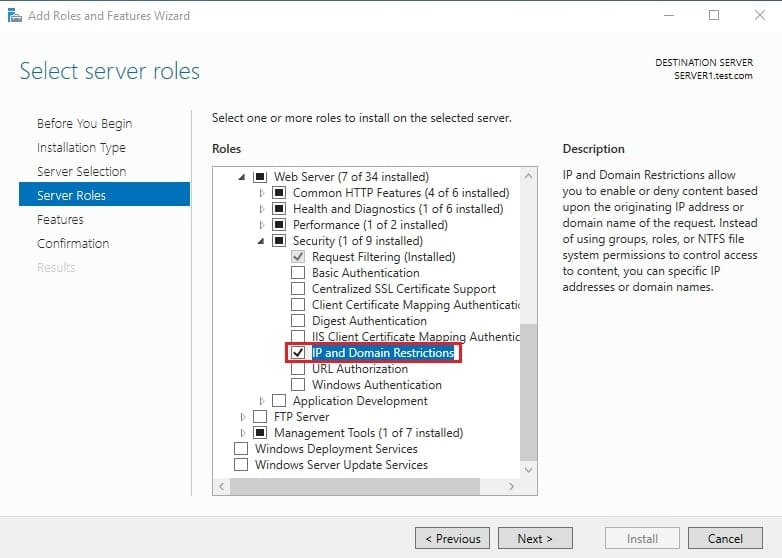
Task: Close the Add Roles and Features Wizard
Action: 760,15
